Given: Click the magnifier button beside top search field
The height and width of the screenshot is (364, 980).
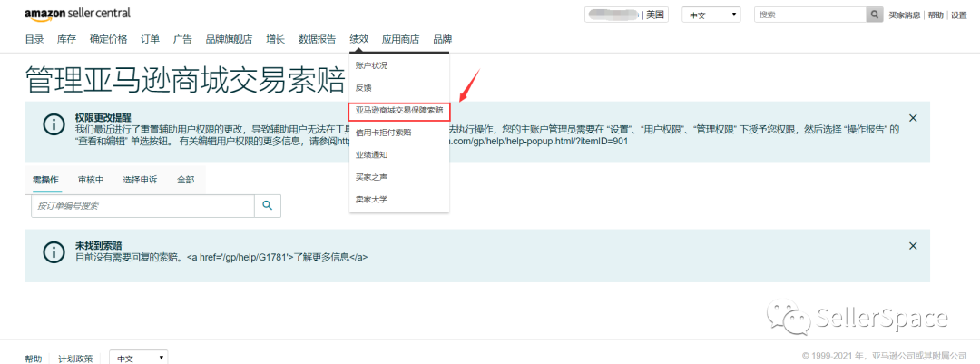Looking at the screenshot, I should click(875, 15).
